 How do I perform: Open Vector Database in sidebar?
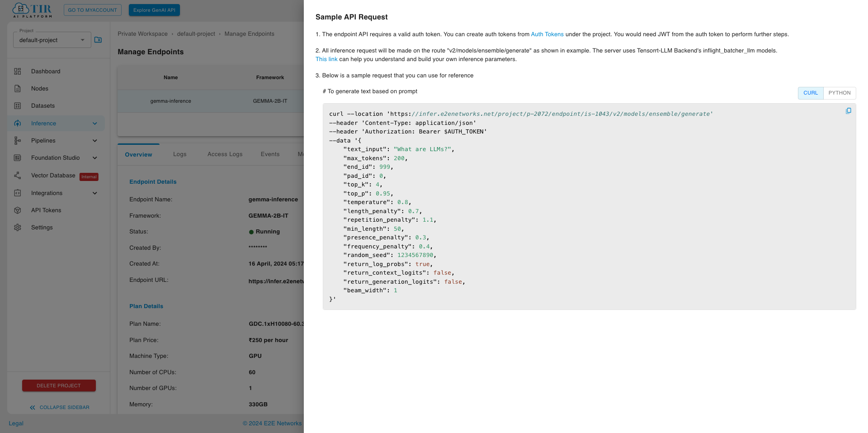(53, 176)
